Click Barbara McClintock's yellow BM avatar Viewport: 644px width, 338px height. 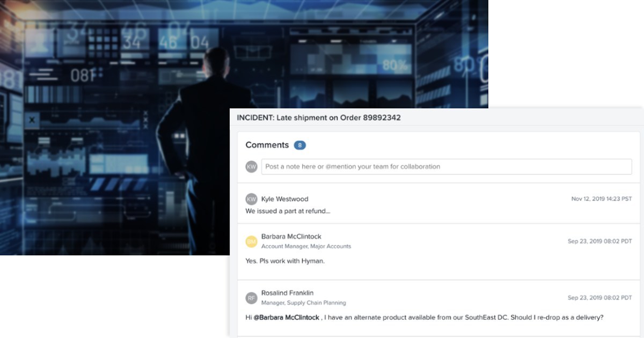(x=251, y=242)
